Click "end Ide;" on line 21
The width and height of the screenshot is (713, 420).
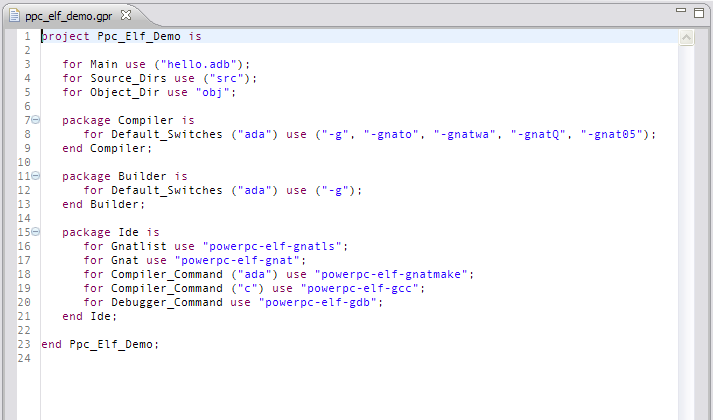click(x=90, y=316)
